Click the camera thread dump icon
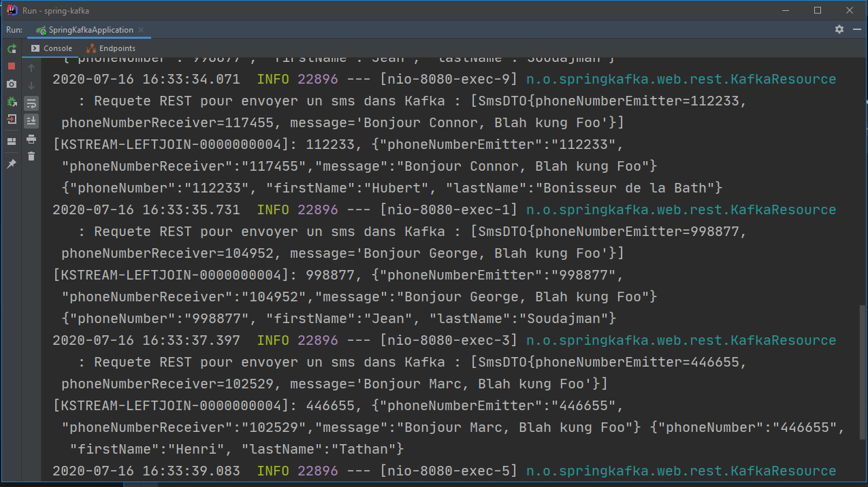This screenshot has height=487, width=868. (12, 84)
